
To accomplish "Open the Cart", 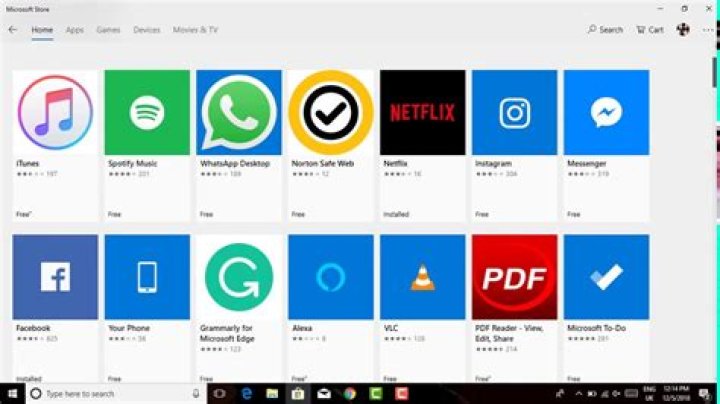I will point(649,30).
